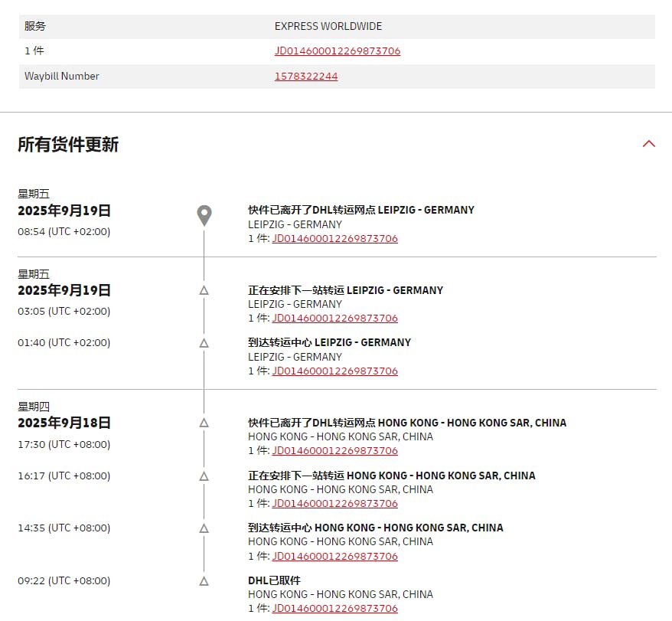This screenshot has height=621, width=672.
Task: Open piece ID link in the service table
Action: click(338, 51)
